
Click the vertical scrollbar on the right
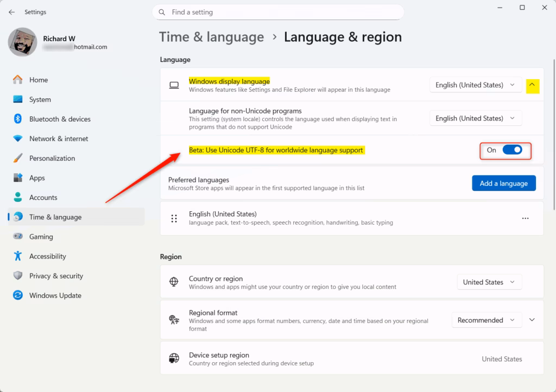[x=554, y=135]
